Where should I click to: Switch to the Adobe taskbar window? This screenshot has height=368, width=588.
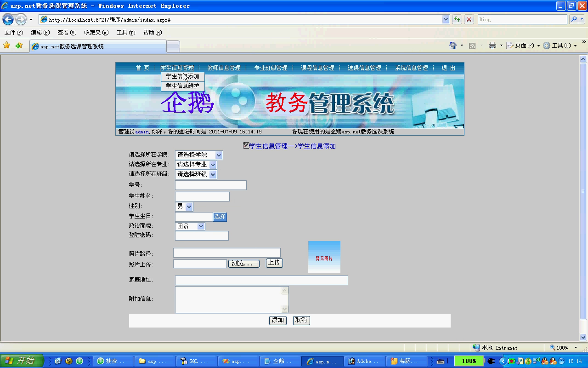(x=364, y=361)
